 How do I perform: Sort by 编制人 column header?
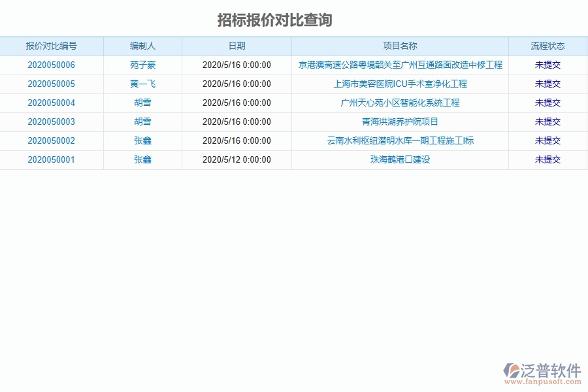pyautogui.click(x=143, y=46)
